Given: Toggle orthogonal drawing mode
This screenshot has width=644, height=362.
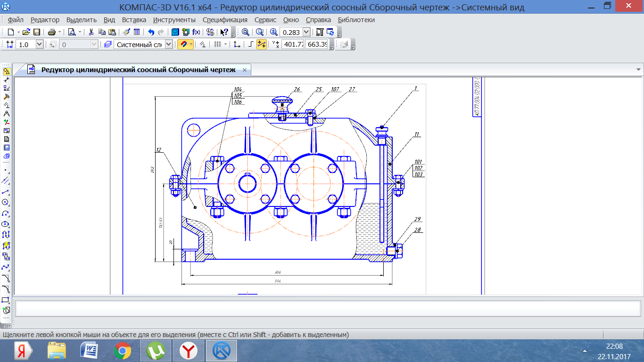Looking at the screenshot, I should point(251,44).
